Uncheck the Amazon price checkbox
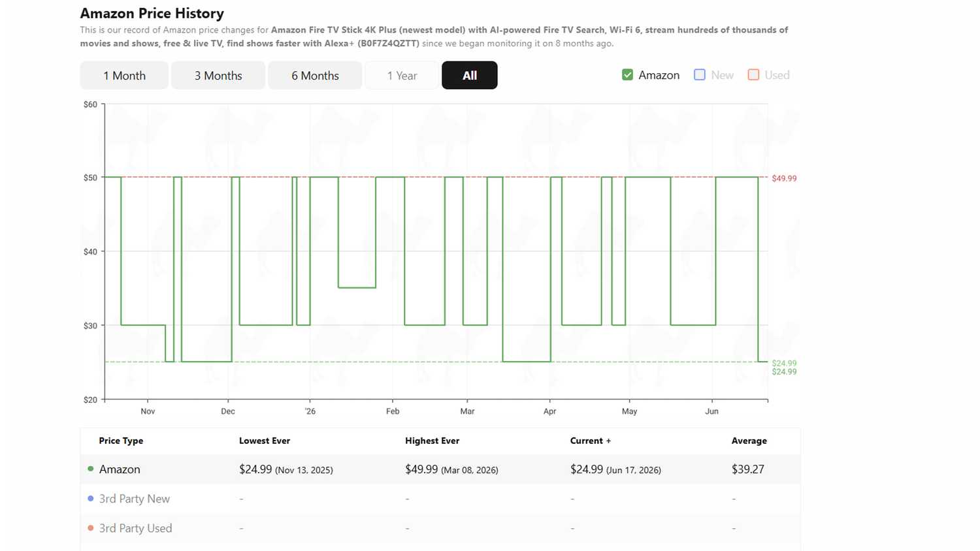 pos(628,75)
